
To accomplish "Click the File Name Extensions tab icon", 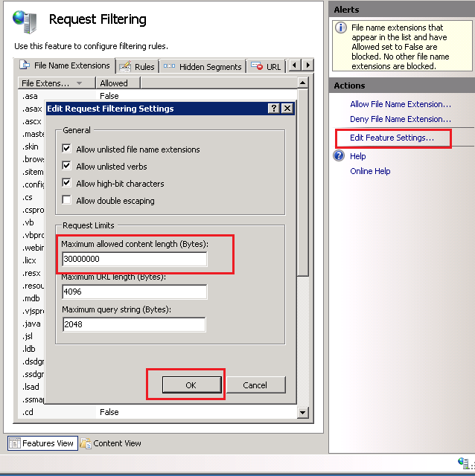I will coord(25,65).
